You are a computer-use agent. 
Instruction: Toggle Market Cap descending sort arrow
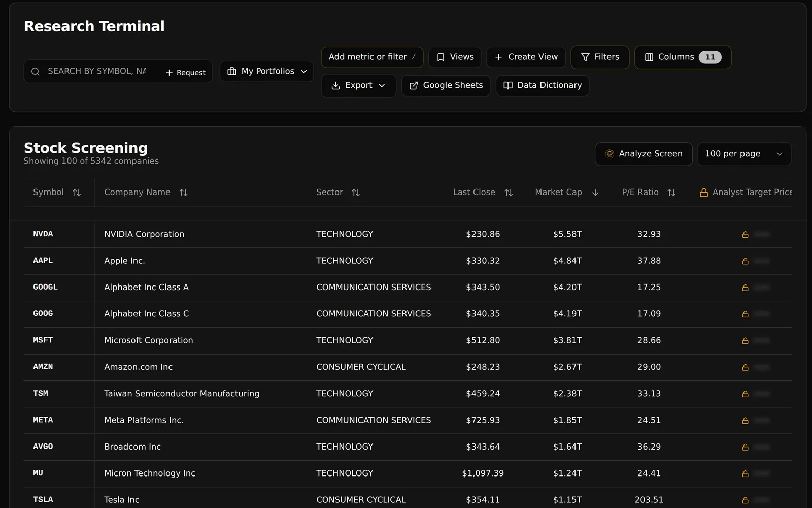596,193
